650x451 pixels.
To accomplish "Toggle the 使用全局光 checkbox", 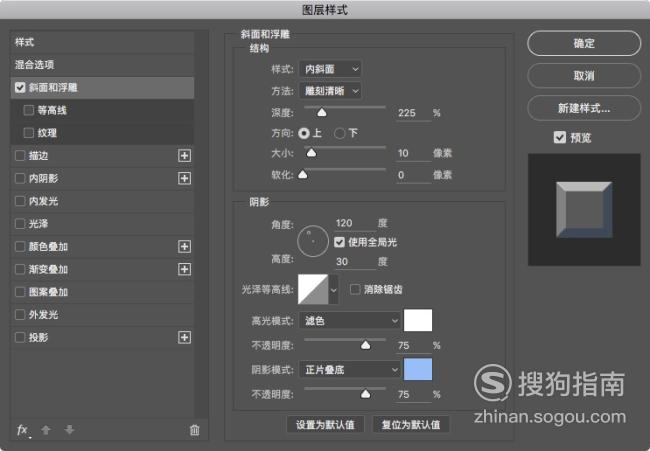I will pyautogui.click(x=340, y=242).
